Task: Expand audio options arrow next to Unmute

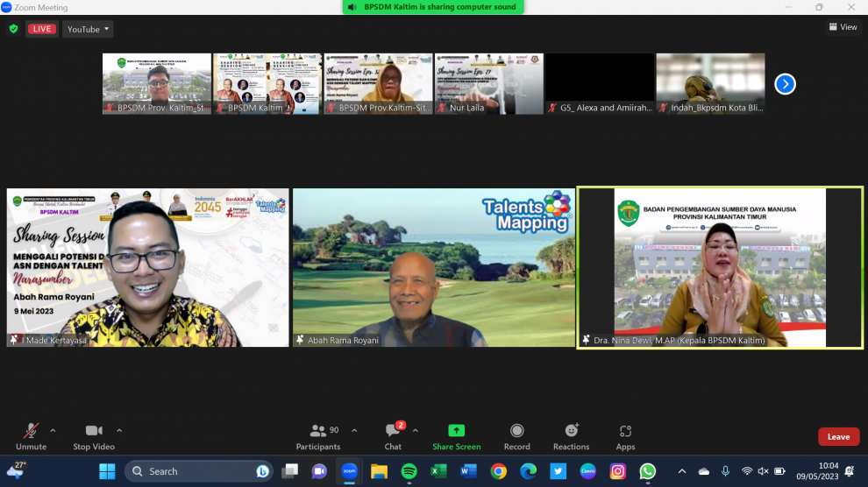Action: click(x=53, y=430)
